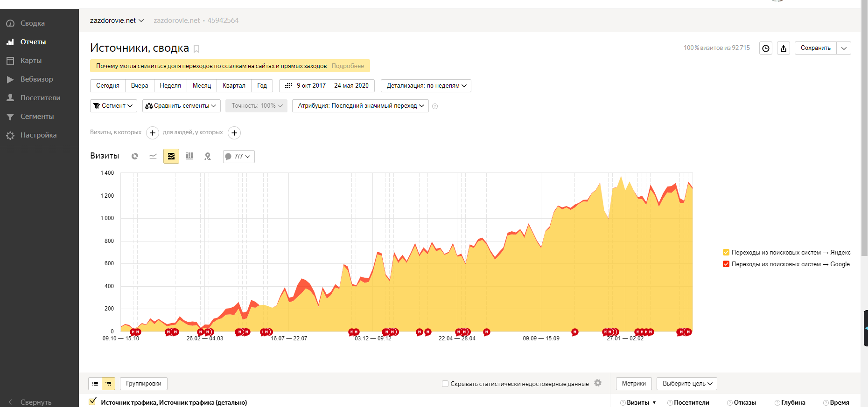Image resolution: width=868 pixels, height=407 pixels.
Task: Toggle Google search series checkbox in legend
Action: (x=726, y=264)
